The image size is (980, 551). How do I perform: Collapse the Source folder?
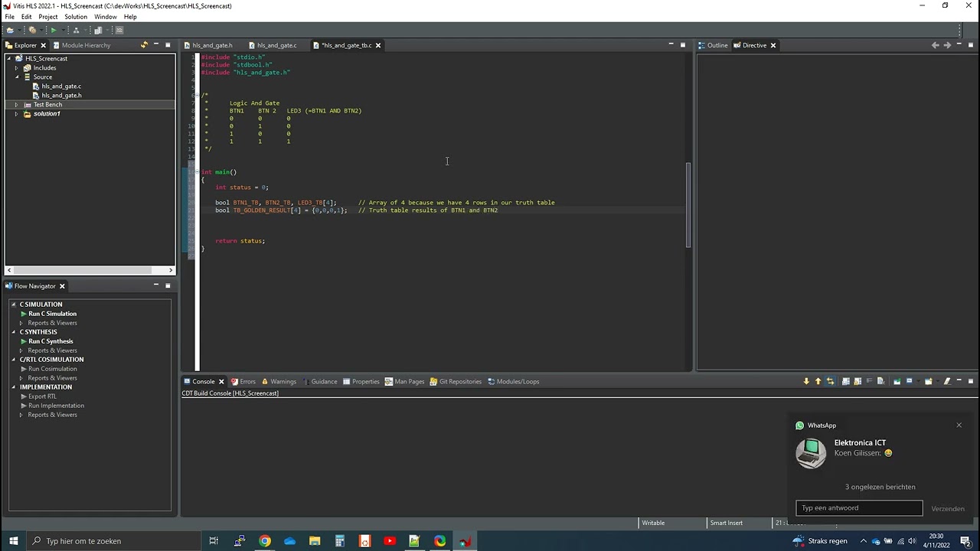tap(16, 77)
